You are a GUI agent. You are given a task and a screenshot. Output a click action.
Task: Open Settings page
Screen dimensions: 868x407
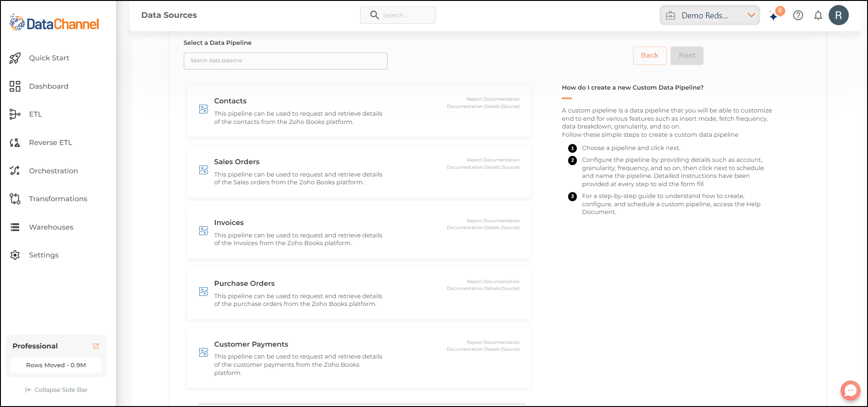43,255
